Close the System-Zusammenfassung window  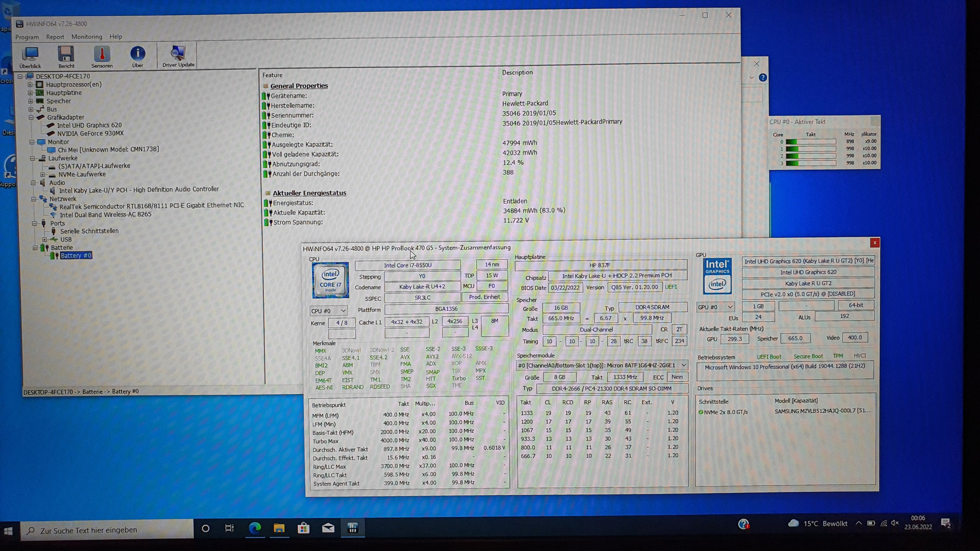(875, 243)
